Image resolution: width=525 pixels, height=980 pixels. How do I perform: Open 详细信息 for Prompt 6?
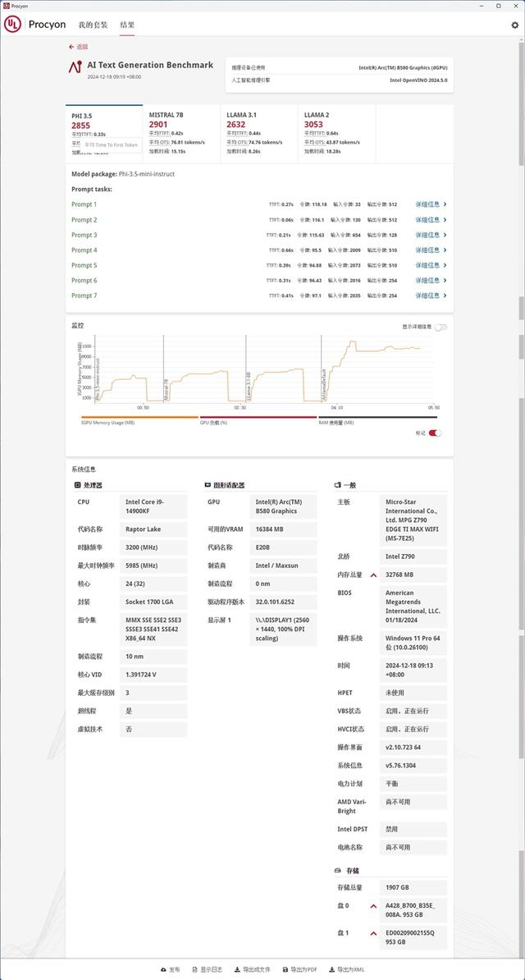click(431, 281)
